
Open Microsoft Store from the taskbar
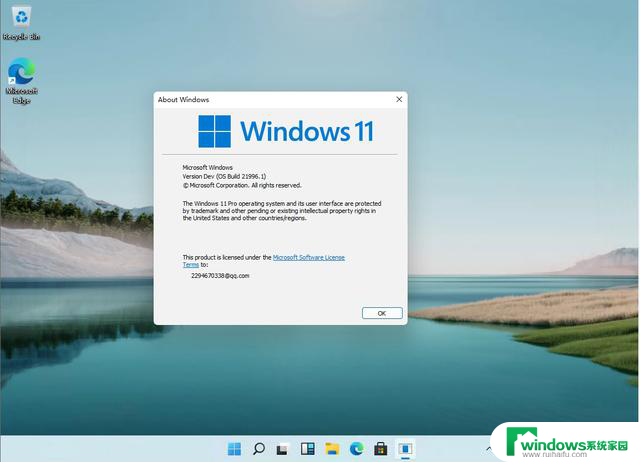(381, 449)
